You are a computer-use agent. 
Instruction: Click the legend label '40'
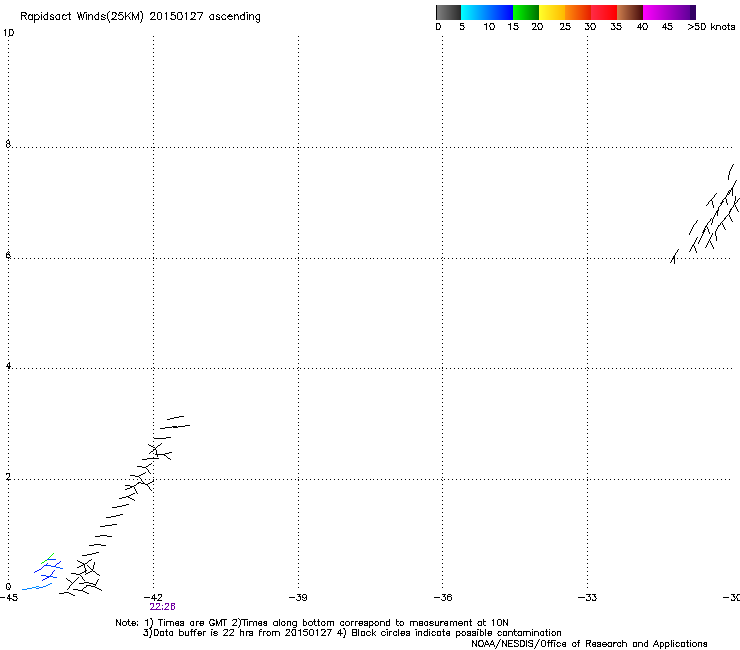pos(642,27)
